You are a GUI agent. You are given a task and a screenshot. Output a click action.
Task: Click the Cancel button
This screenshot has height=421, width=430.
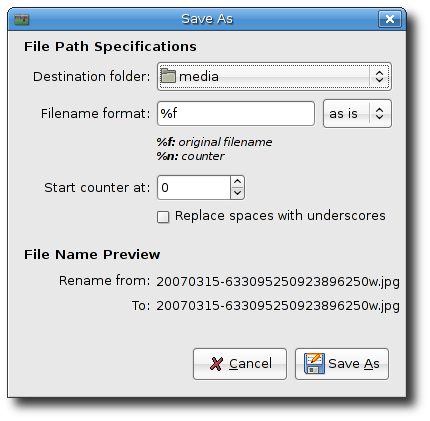[x=240, y=364]
